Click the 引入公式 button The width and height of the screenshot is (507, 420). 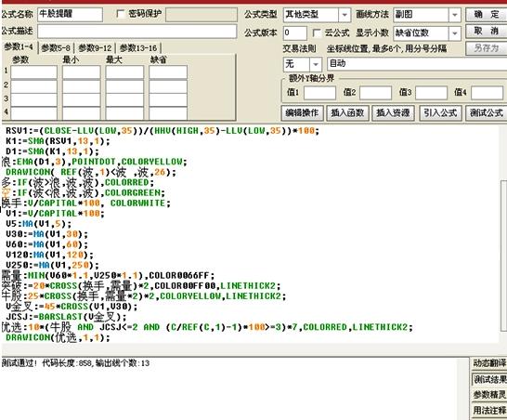pos(440,113)
